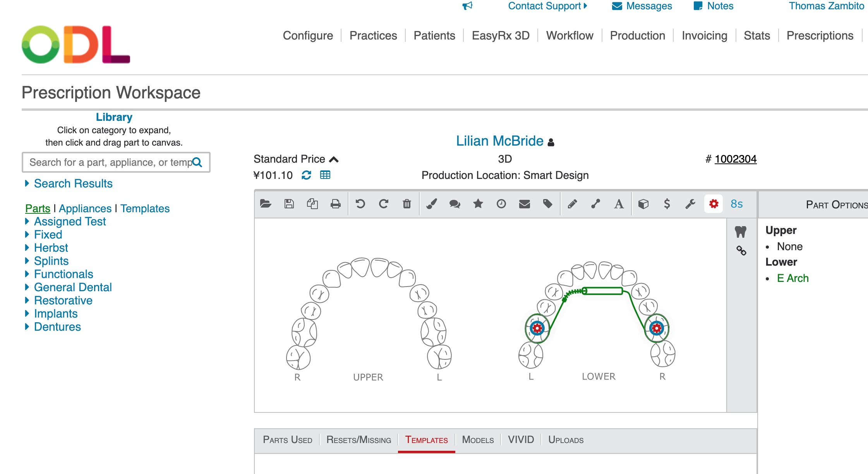Expand the Herbst library category
868x474 pixels.
51,248
